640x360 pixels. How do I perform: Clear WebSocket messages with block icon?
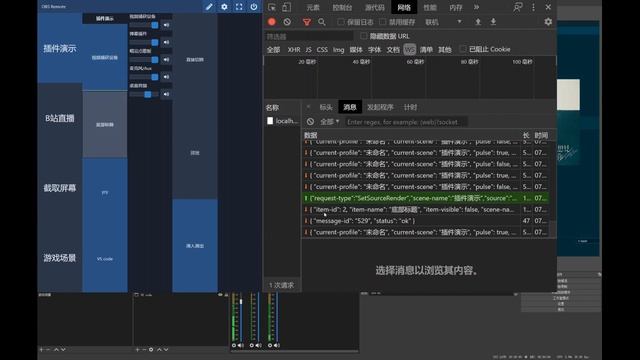[310, 122]
